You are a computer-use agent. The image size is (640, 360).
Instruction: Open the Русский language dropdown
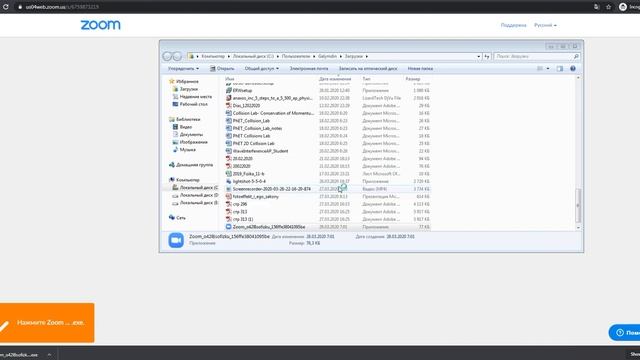pos(545,25)
